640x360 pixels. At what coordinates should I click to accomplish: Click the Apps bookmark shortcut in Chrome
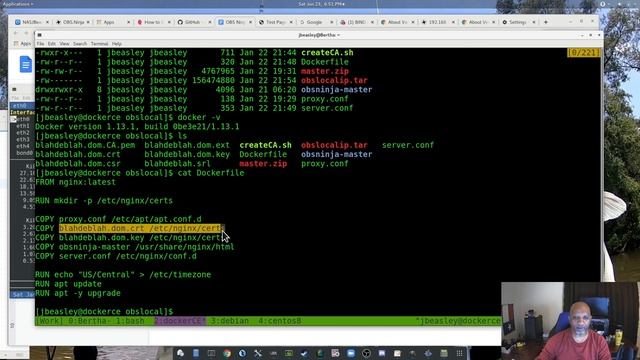pyautogui.click(x=22, y=43)
